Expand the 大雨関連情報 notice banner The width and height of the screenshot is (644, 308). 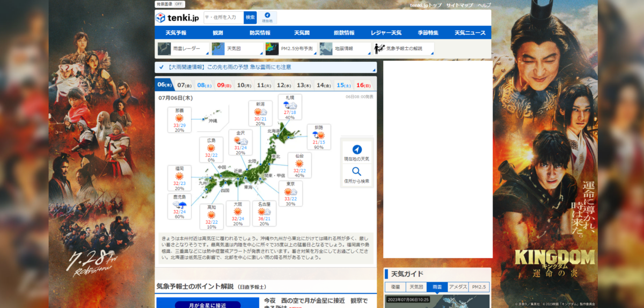266,67
